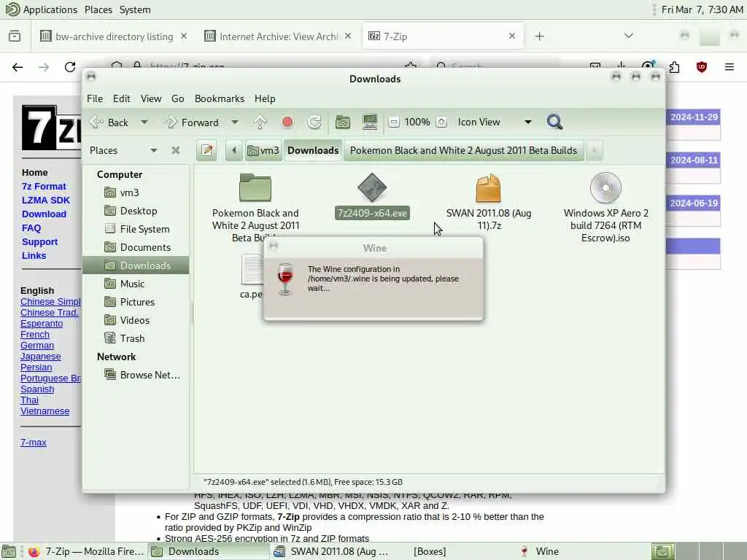Open the Firefox Extensions puzzle icon

tap(674, 67)
